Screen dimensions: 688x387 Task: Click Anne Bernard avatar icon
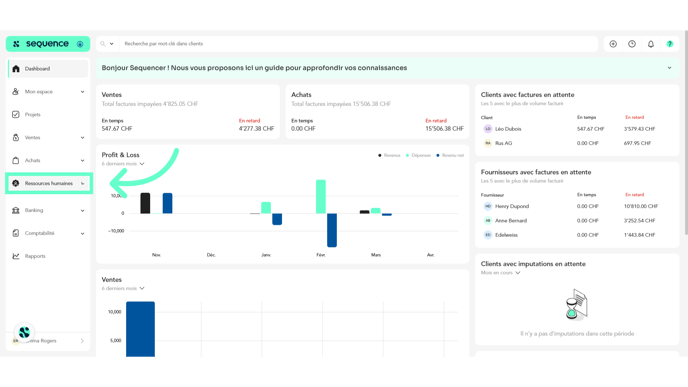pos(488,221)
